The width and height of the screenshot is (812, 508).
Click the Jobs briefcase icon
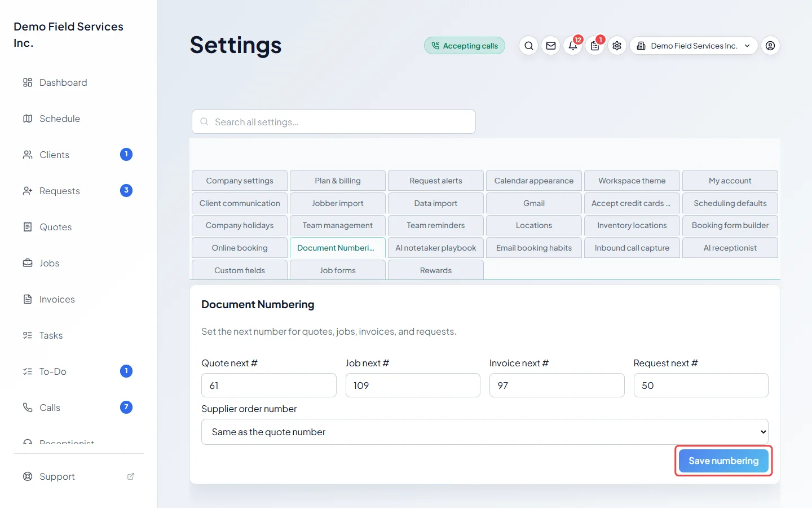(28, 263)
